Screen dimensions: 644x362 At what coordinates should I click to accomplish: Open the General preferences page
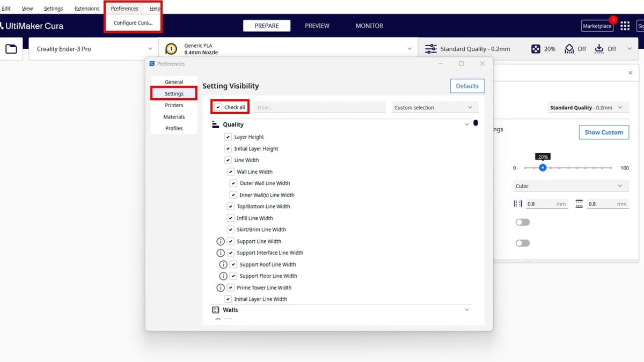(x=174, y=82)
